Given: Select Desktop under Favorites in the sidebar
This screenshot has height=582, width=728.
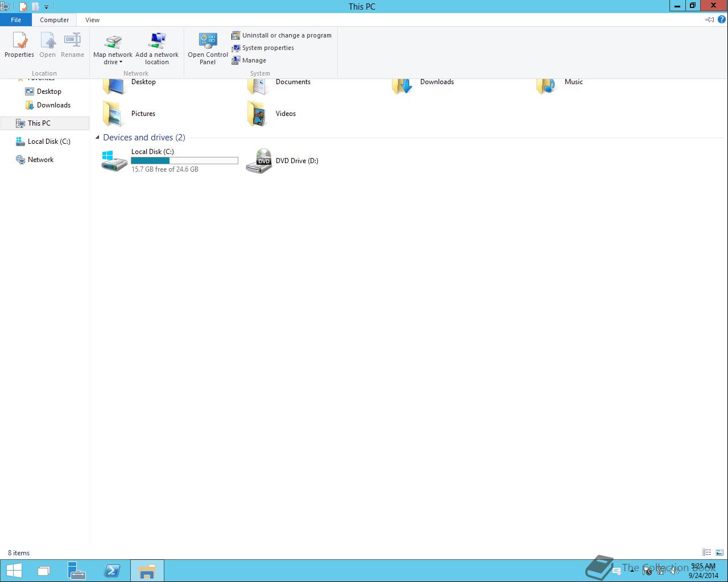Looking at the screenshot, I should click(43, 92).
